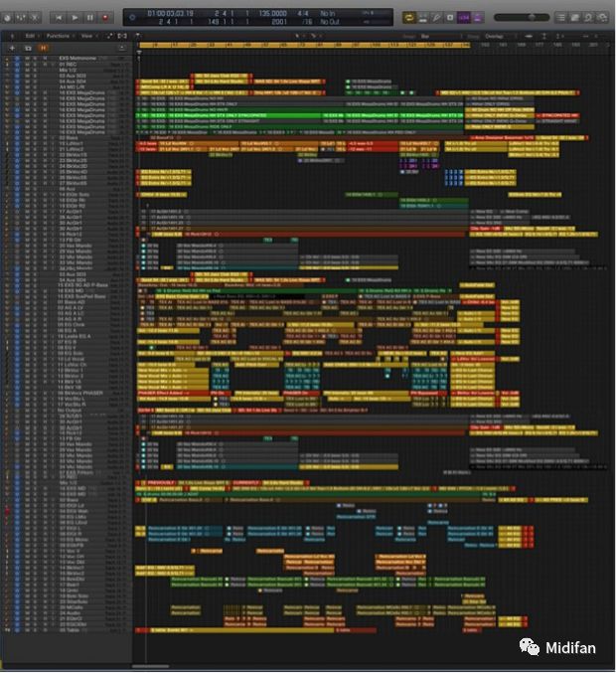Open the Functions menu in tracks area
The image size is (616, 673).
(x=59, y=35)
